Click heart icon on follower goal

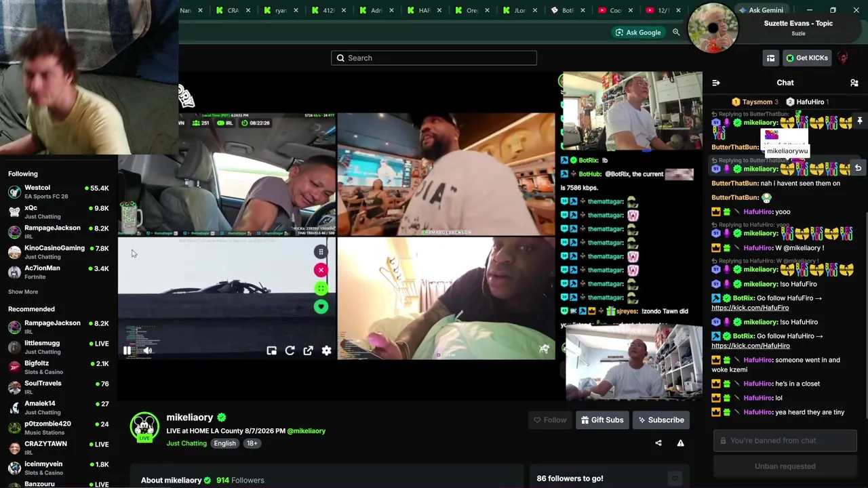(674, 479)
